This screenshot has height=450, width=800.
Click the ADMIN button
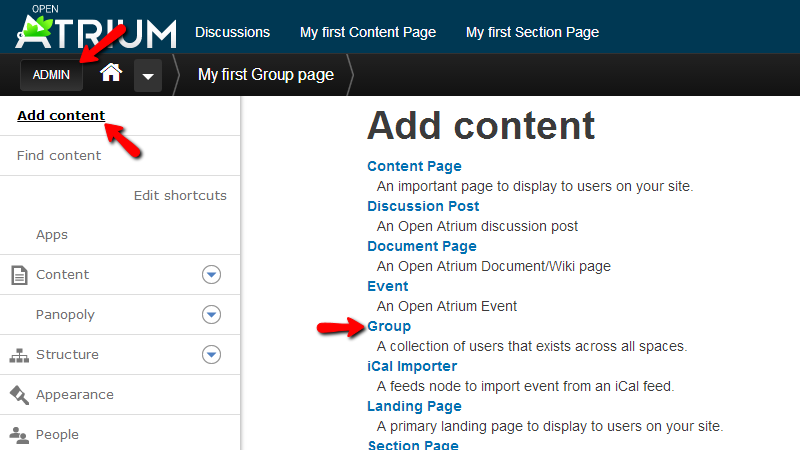pos(51,75)
